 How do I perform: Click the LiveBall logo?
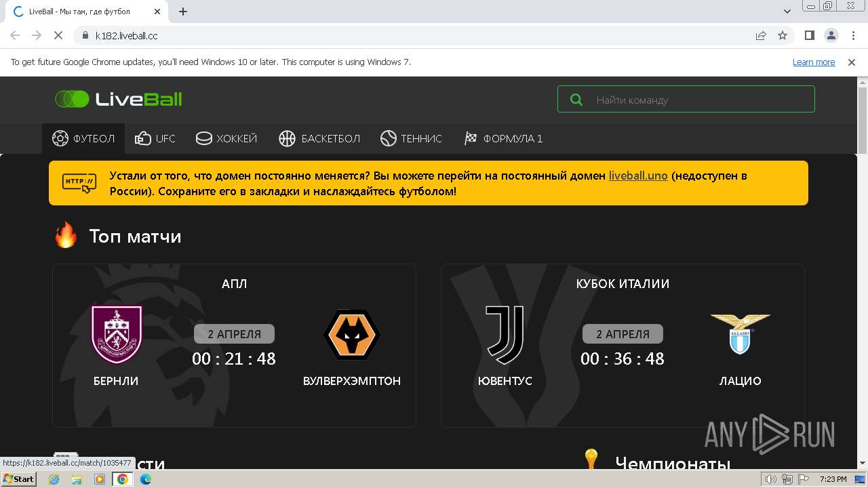pos(119,99)
